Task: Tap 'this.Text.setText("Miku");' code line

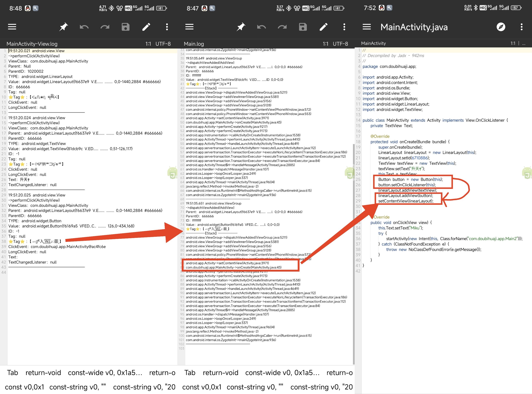Action: (400, 228)
